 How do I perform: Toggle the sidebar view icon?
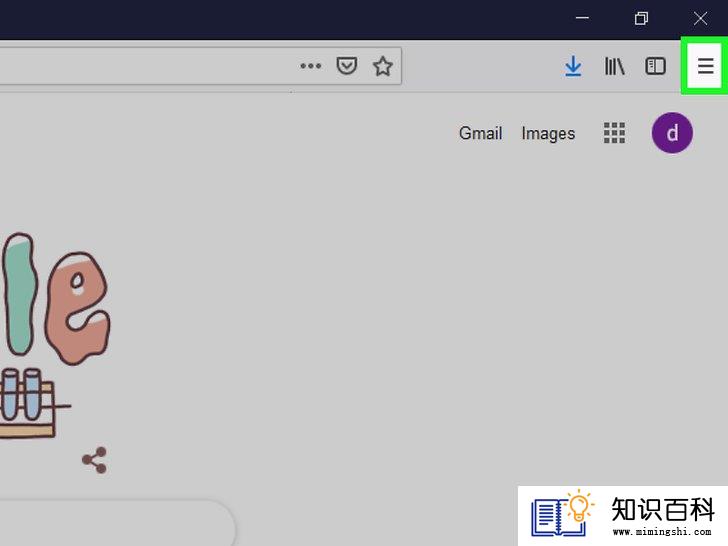[655, 66]
